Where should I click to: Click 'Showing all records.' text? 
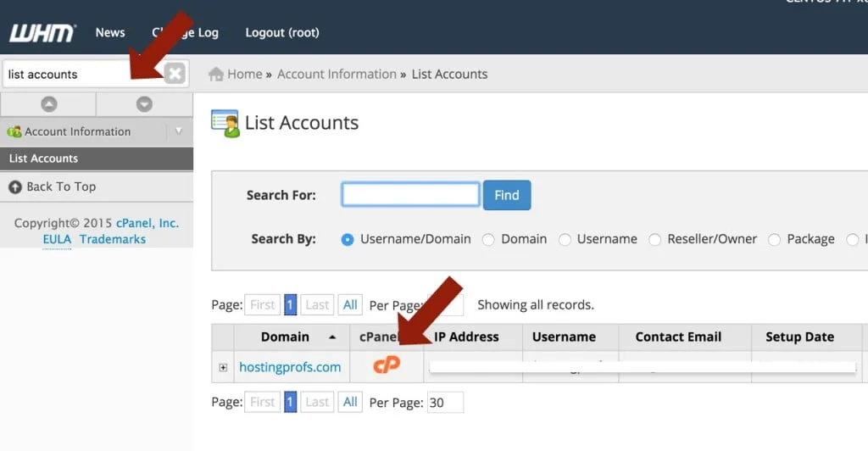536,305
